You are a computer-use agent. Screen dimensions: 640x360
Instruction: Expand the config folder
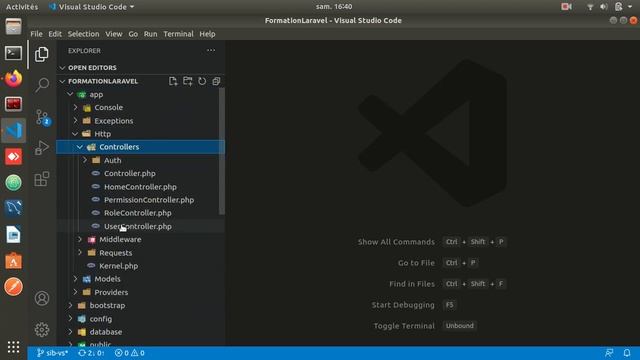(70, 319)
